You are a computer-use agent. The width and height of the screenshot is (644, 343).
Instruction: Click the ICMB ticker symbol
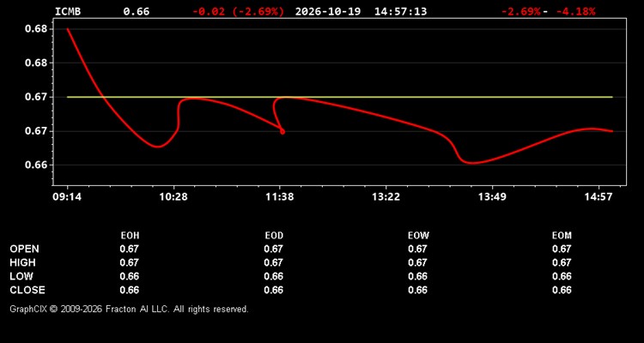click(68, 11)
